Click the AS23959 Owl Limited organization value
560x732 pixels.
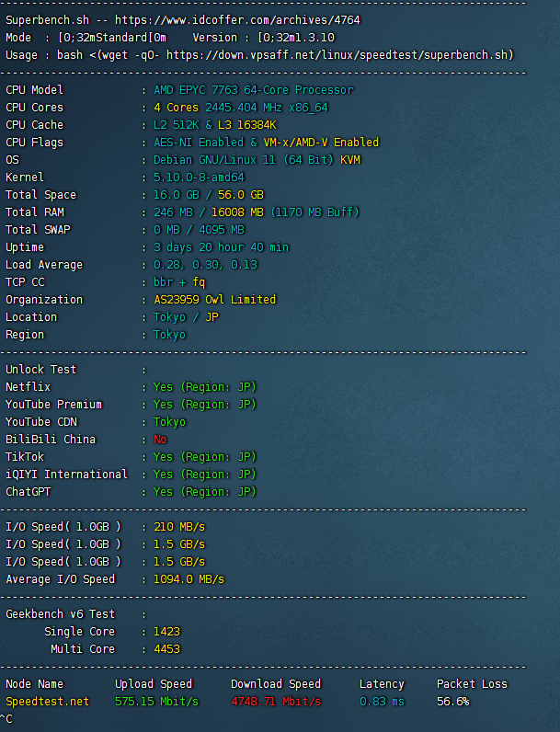[214, 300]
